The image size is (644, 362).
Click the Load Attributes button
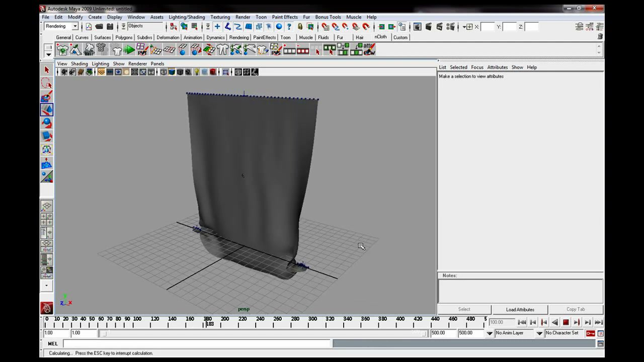(520, 310)
